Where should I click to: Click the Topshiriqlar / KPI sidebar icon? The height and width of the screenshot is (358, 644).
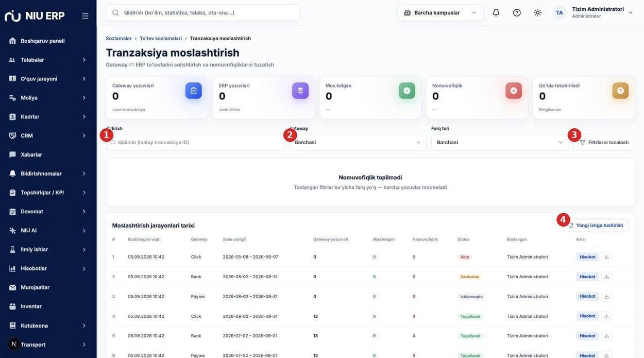pos(12,193)
